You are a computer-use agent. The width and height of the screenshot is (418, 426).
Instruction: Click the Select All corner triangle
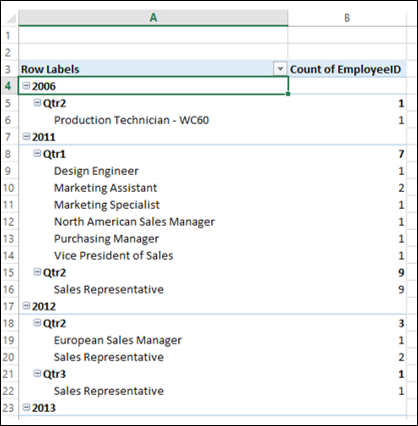click(11, 18)
